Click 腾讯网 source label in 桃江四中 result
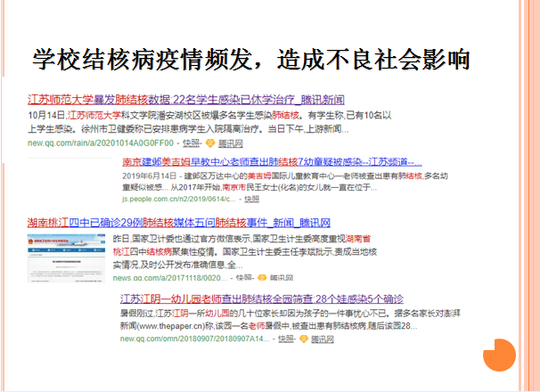The width and height of the screenshot is (540, 392). 282,278
